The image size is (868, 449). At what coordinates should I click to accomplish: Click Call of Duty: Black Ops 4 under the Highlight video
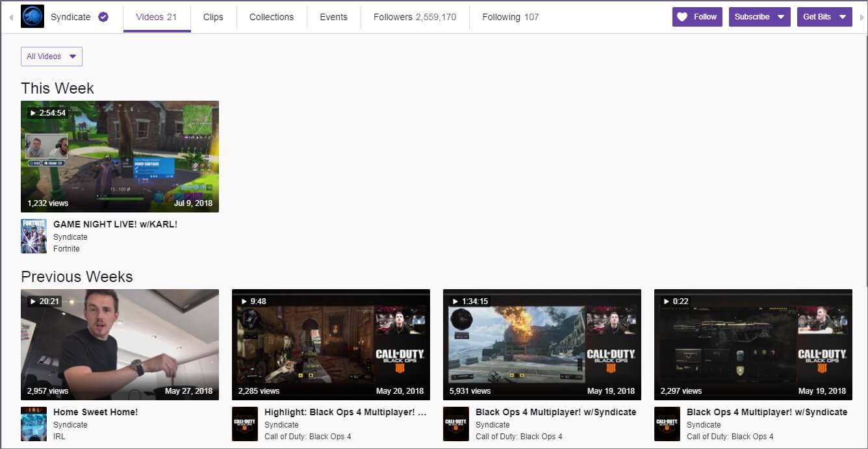[x=308, y=437]
